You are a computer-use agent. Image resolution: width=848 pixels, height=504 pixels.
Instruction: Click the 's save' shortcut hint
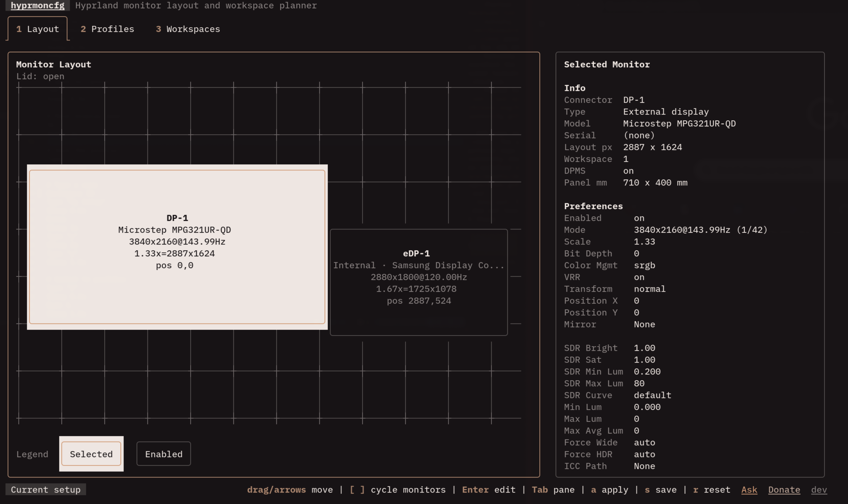(x=661, y=490)
